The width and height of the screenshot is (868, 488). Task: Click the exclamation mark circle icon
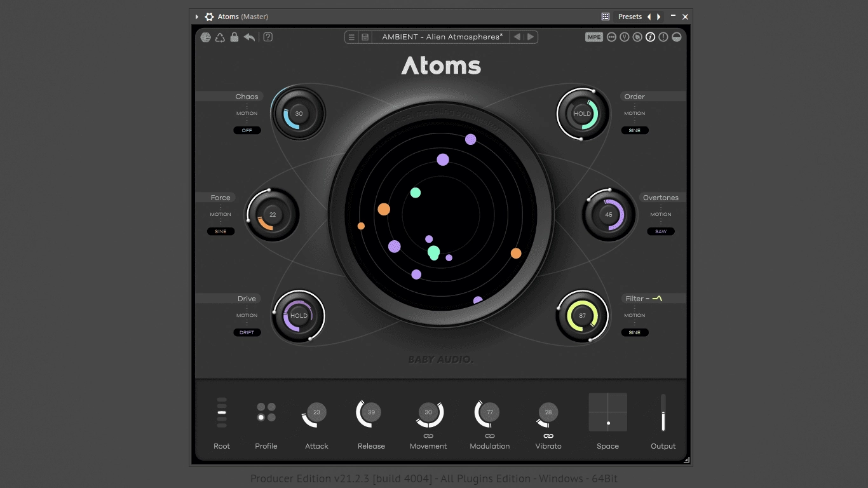[663, 37]
